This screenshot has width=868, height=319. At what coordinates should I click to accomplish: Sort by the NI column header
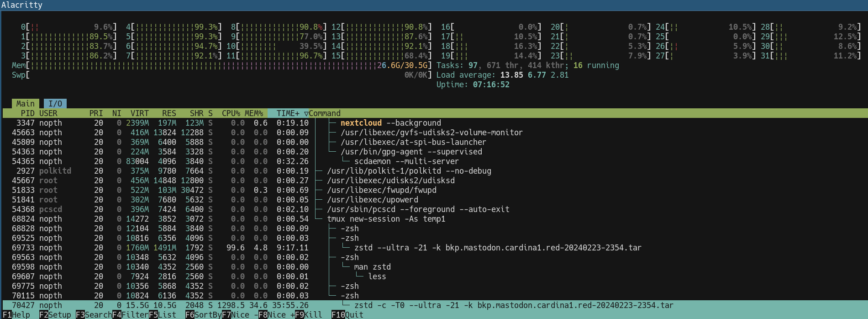117,113
